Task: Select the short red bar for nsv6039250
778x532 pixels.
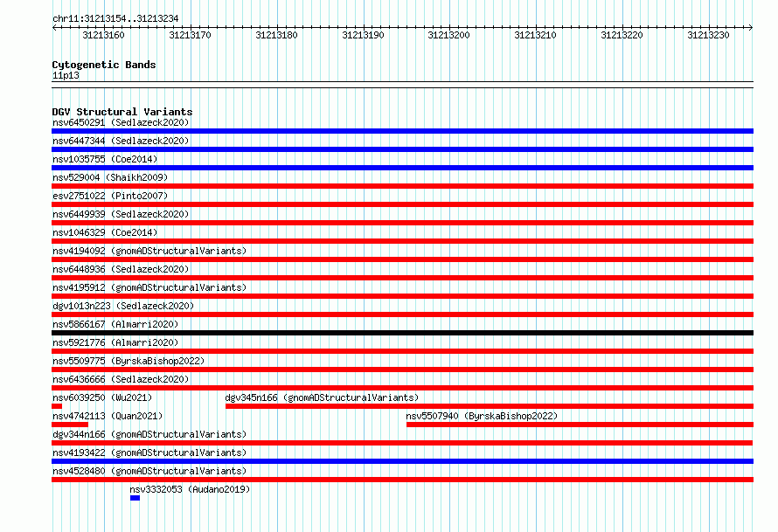Action: pos(57,406)
